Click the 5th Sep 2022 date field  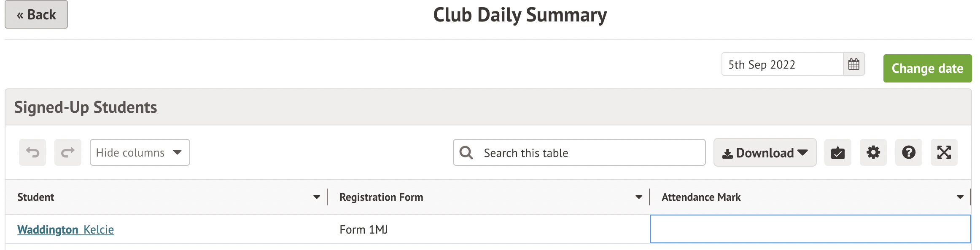782,64
